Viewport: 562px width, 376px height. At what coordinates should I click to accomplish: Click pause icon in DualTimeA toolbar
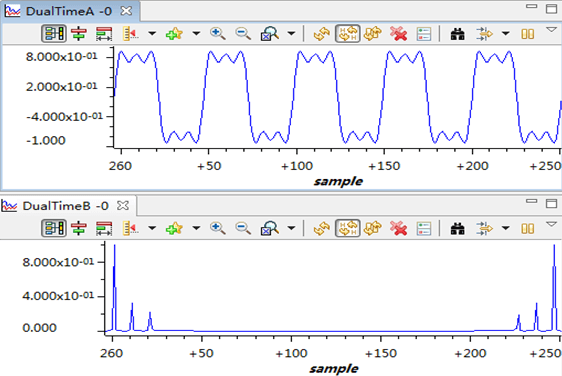(528, 34)
